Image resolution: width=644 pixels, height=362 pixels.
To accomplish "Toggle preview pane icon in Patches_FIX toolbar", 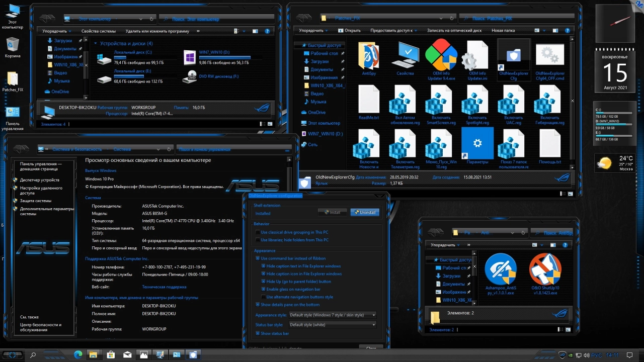I will point(555,30).
